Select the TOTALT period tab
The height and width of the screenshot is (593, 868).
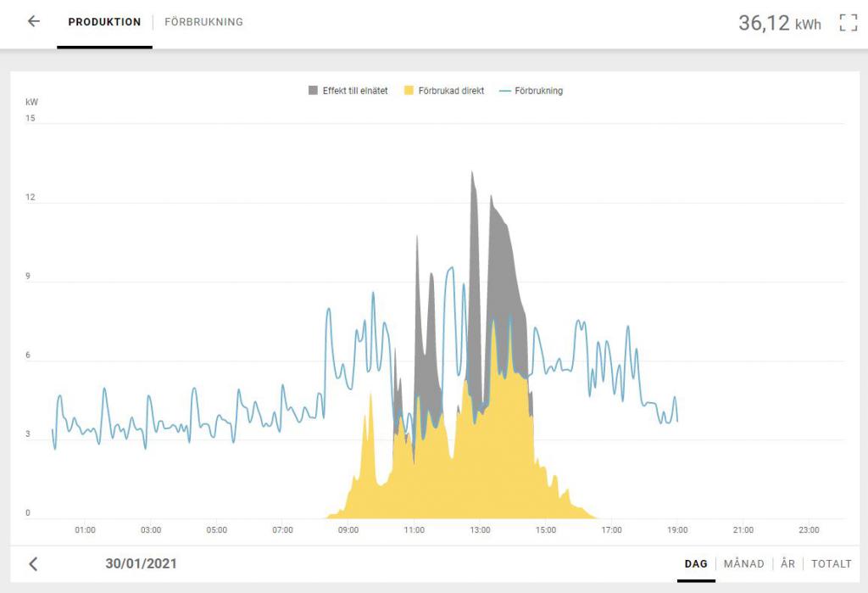[831, 563]
